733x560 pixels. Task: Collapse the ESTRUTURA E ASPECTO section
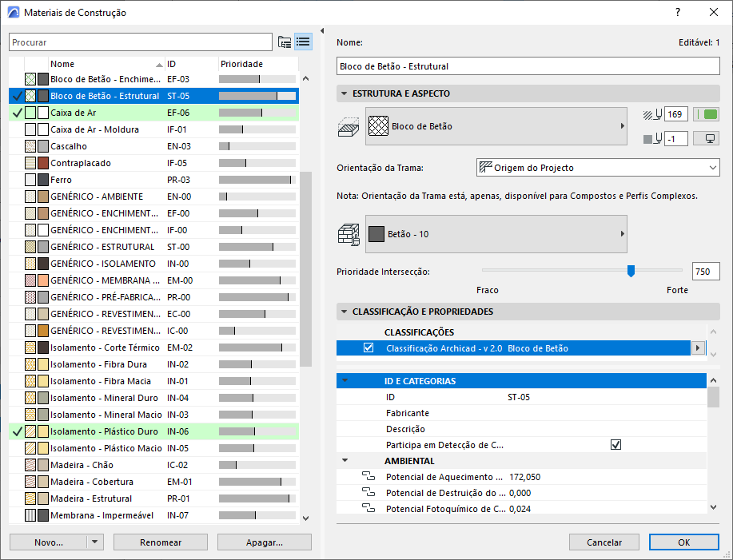[x=344, y=93]
